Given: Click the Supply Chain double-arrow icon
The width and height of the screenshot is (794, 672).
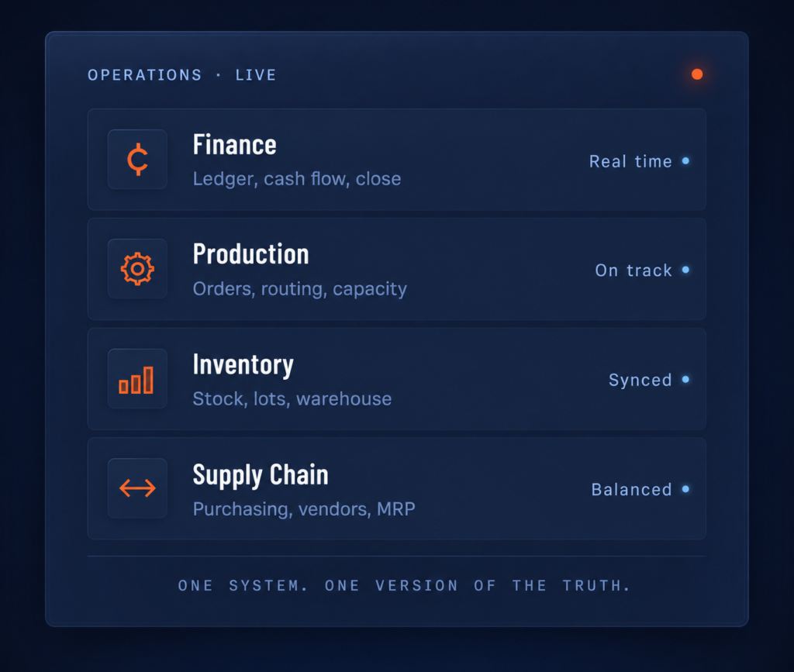Looking at the screenshot, I should 137,488.
